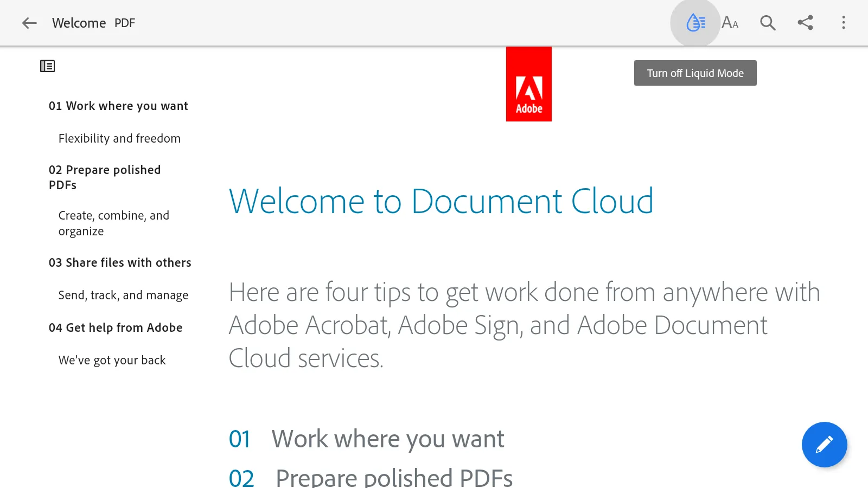Open the overflow menu with three dots

(844, 23)
